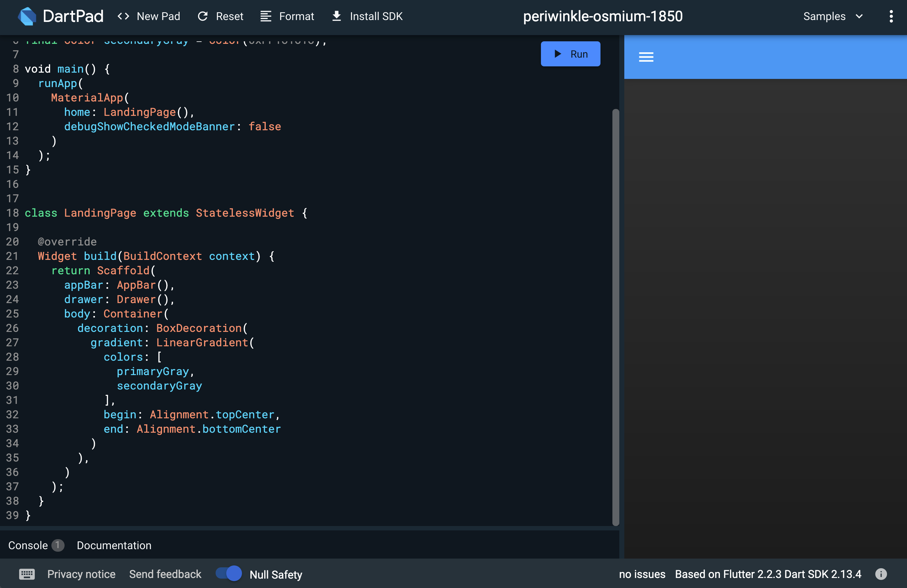
Task: Click the Run button to execute code
Action: 570,54
